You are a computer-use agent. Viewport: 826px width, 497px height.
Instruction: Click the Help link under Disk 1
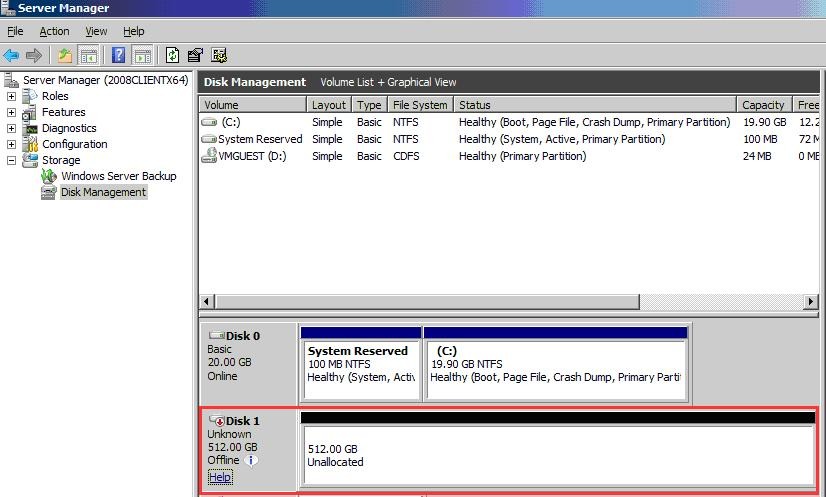point(219,478)
